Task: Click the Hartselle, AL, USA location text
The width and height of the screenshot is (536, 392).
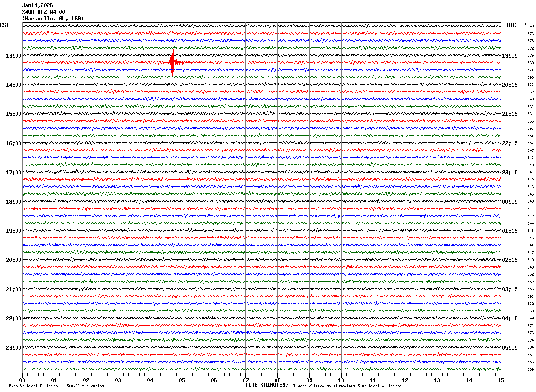Action: (x=53, y=19)
